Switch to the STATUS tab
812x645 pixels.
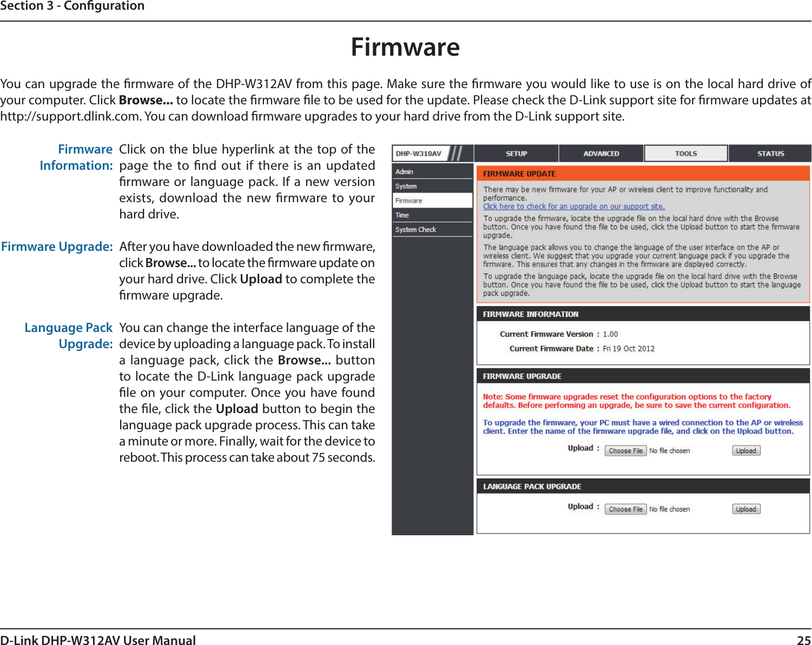click(770, 154)
